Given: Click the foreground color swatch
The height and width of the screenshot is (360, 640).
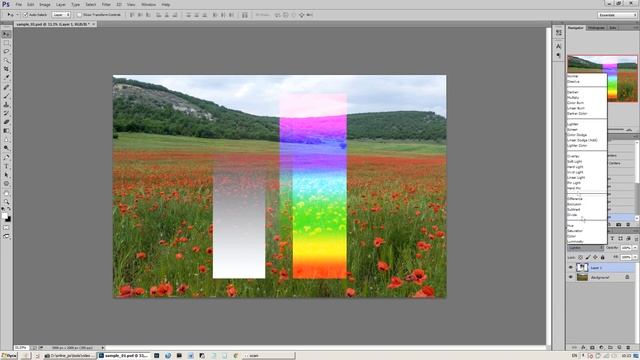Looking at the screenshot, I should click(4, 216).
